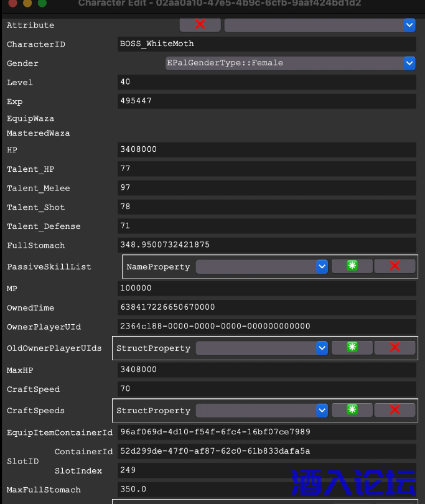Screen dimensions: 425x504
Task: Expand the PassiveSkillList NameProperty dropdown
Action: pos(261,266)
